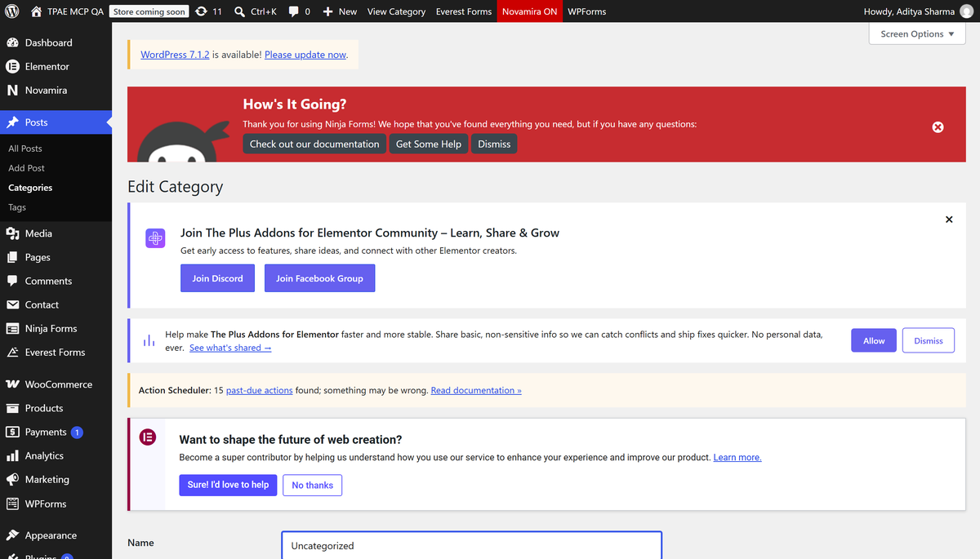The width and height of the screenshot is (980, 559).
Task: Open the WordPress logo menu
Action: [11, 11]
